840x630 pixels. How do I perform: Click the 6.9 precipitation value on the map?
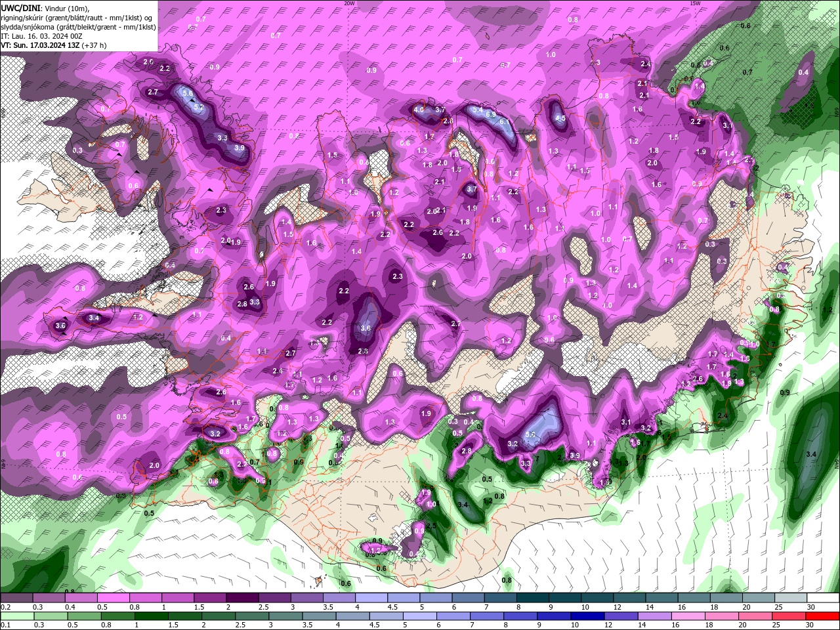[x=490, y=114]
